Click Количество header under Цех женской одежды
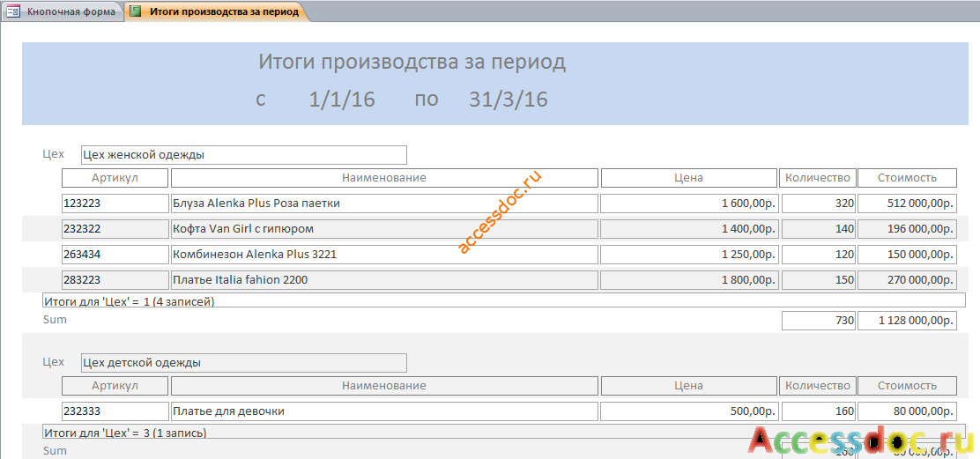This screenshot has width=980, height=459. click(x=818, y=178)
